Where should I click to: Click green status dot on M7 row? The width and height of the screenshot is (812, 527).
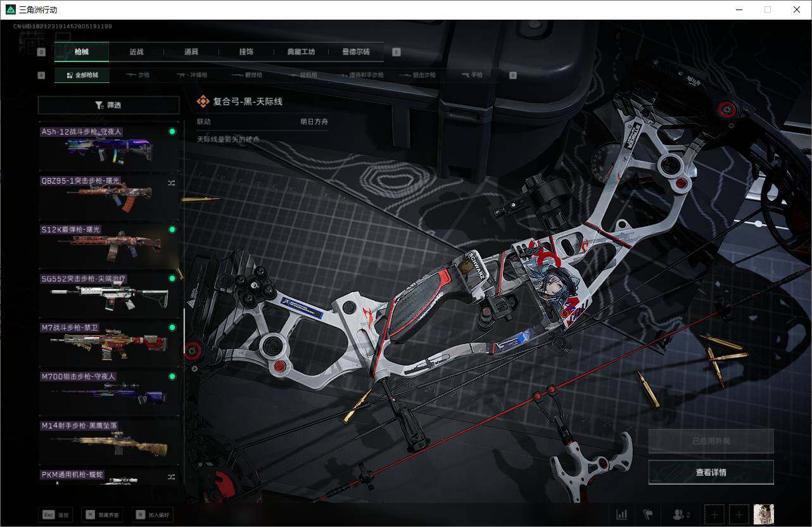click(172, 327)
